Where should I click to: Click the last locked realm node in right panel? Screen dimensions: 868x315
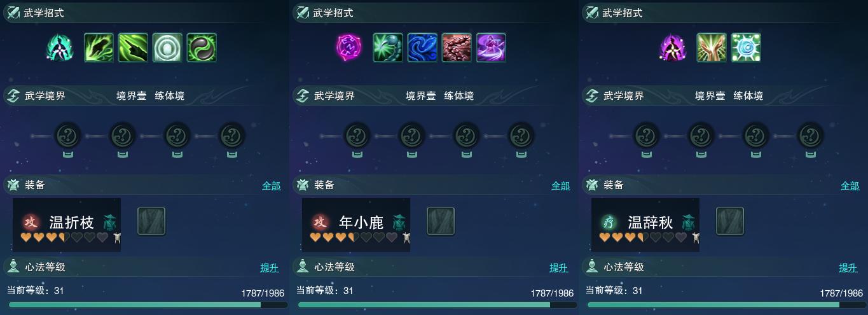(811, 136)
